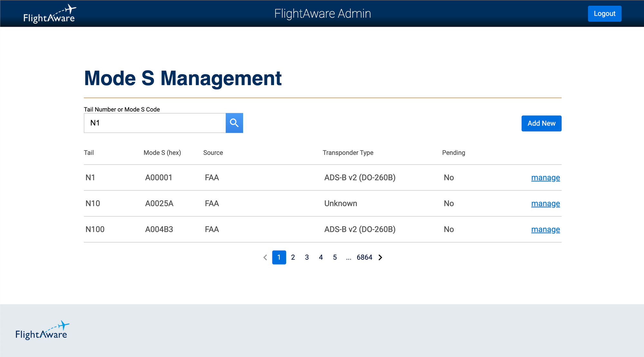Open manage link for tail N1

tap(545, 178)
